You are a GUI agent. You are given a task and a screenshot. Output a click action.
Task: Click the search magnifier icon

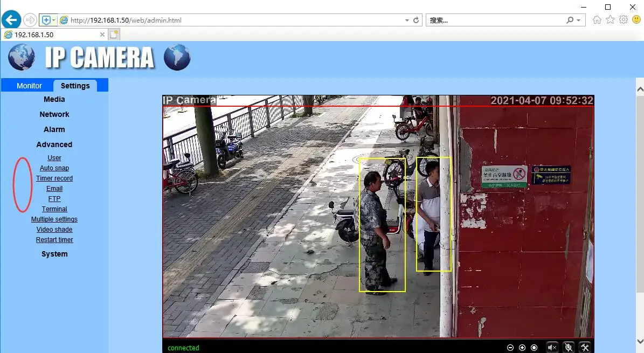pyautogui.click(x=570, y=20)
